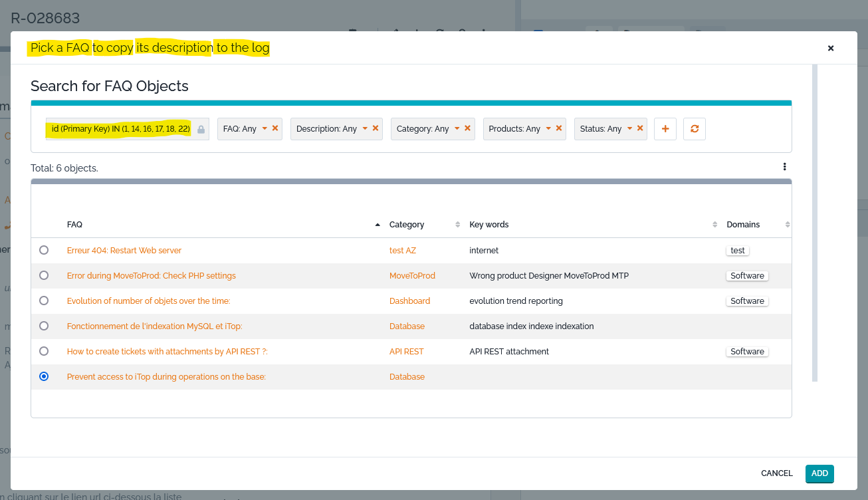Open Erreur 404: Restart Web server link
868x500 pixels.
pyautogui.click(x=124, y=251)
